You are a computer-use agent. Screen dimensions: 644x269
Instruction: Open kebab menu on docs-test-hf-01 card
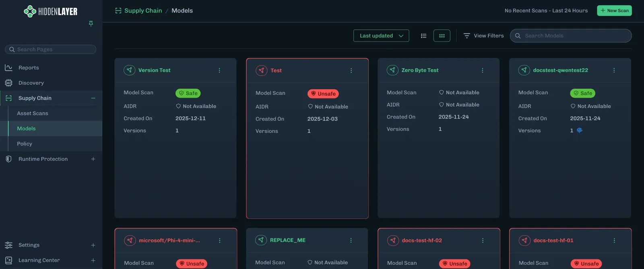614,240
